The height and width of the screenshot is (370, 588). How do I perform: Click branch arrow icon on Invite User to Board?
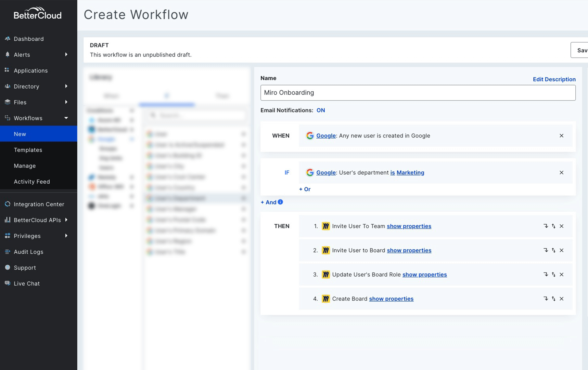pyautogui.click(x=546, y=250)
